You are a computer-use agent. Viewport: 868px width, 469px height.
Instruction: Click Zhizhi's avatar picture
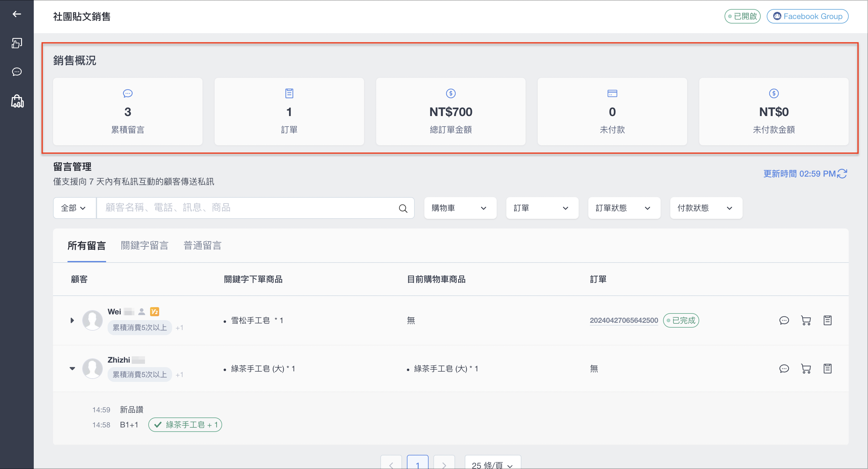point(92,368)
